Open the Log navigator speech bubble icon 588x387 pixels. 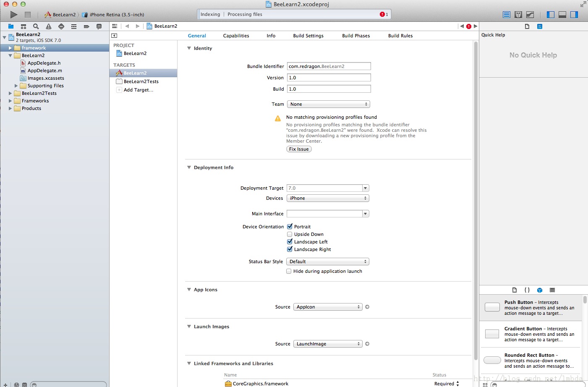[x=99, y=26]
